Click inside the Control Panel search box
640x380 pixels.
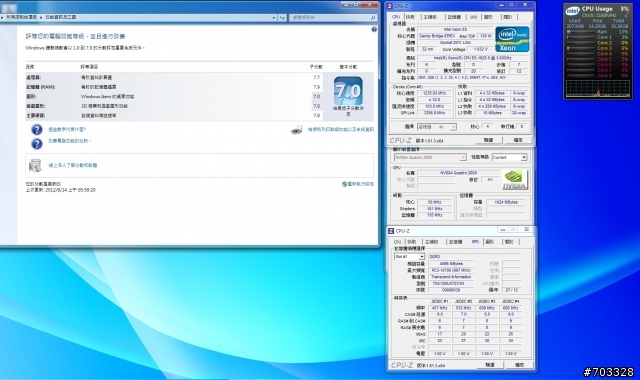[333, 18]
